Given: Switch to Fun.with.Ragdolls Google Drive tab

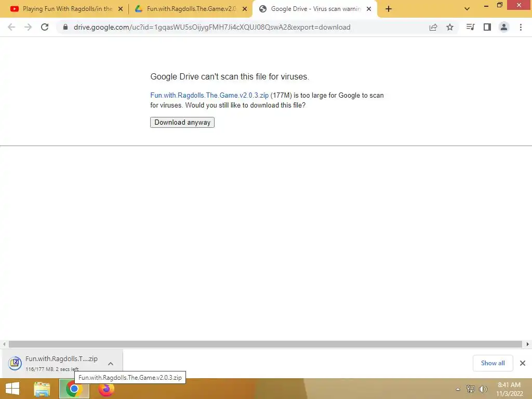Looking at the screenshot, I should tap(191, 9).
